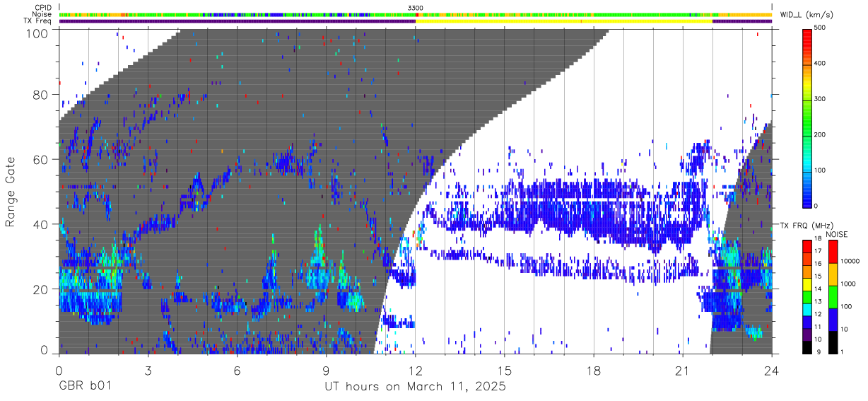Viewport: 868px width, 401px height.
Task: Click the 'WID⊥ (km/s)' color bar title
Action: (x=806, y=14)
